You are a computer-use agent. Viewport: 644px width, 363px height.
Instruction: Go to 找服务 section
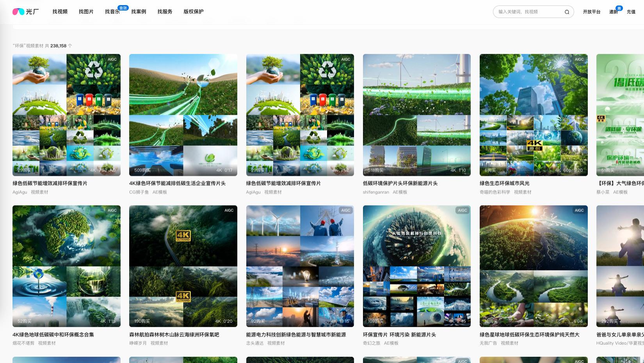tap(165, 12)
